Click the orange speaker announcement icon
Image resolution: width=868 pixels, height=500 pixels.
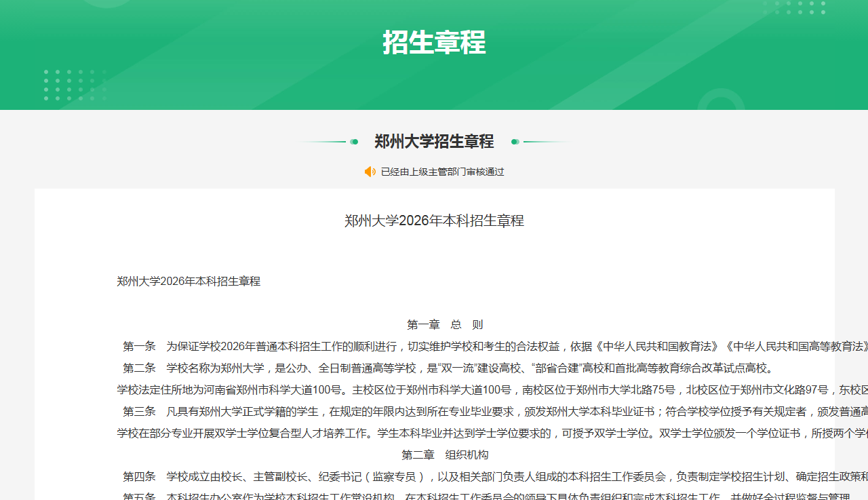click(x=370, y=172)
